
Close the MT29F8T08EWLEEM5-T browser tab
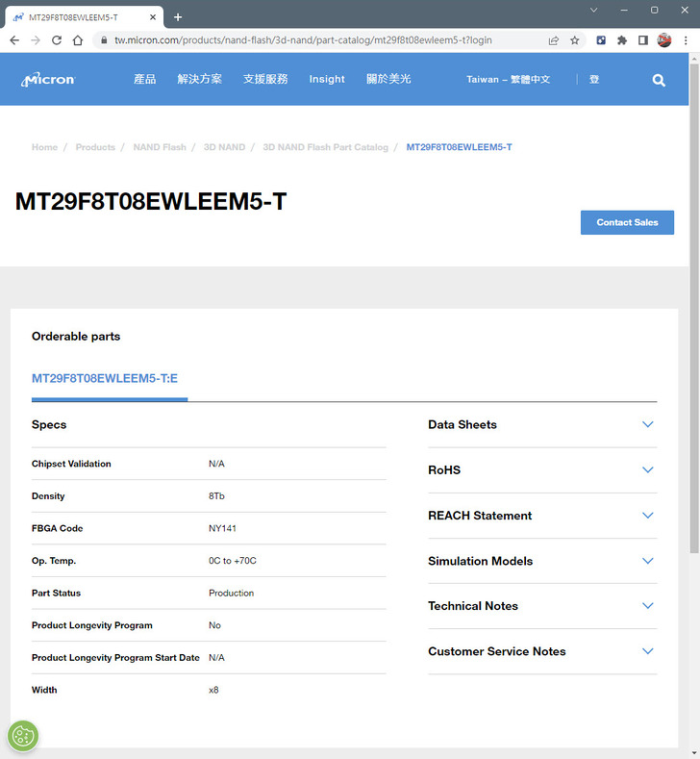(x=153, y=17)
